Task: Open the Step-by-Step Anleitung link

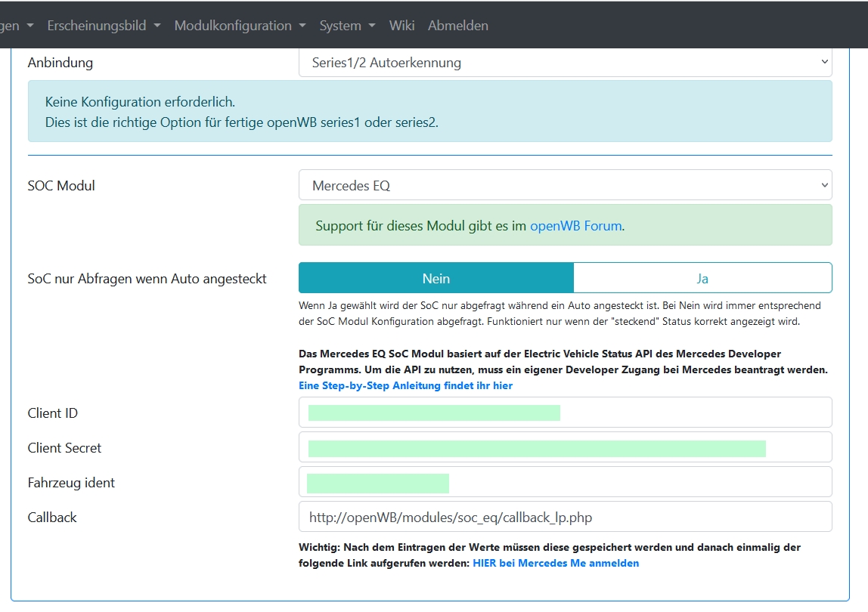Action: click(405, 385)
